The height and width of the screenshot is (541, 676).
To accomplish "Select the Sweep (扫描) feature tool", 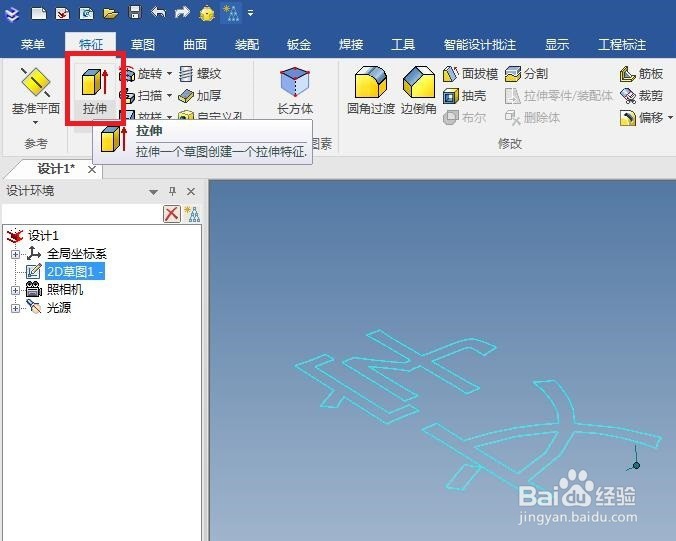I will coord(143,95).
